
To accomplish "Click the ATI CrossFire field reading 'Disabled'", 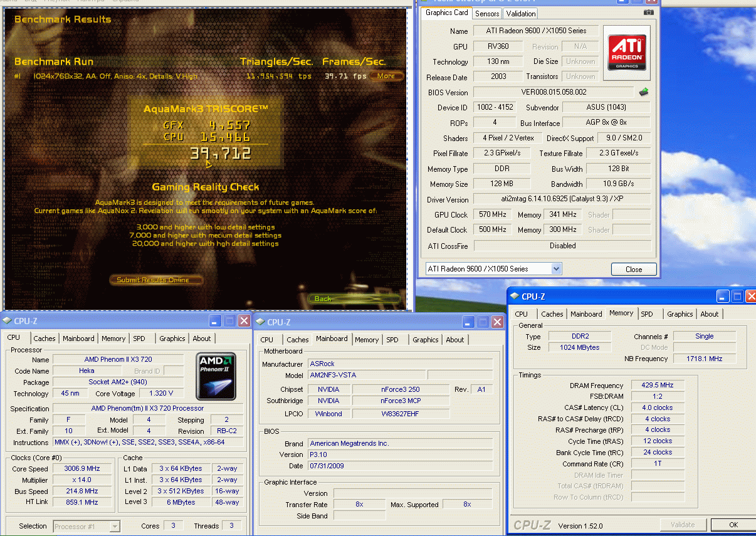I will click(562, 246).
